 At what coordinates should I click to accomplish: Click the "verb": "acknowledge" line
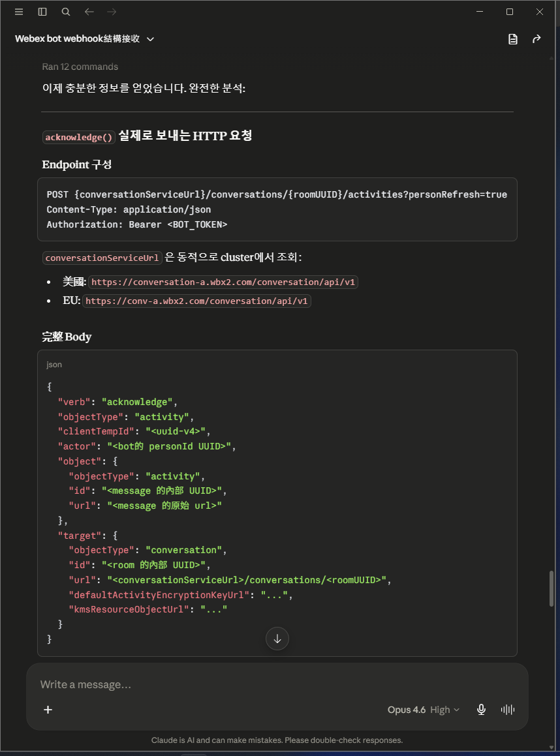117,402
